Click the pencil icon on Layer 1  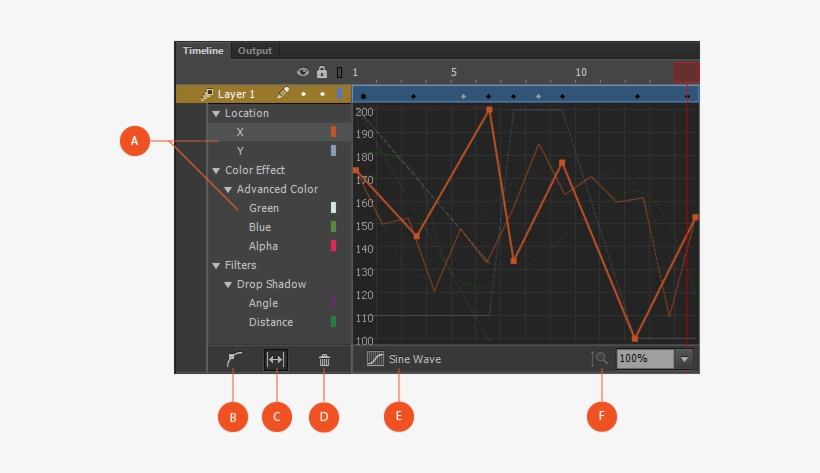click(x=283, y=93)
